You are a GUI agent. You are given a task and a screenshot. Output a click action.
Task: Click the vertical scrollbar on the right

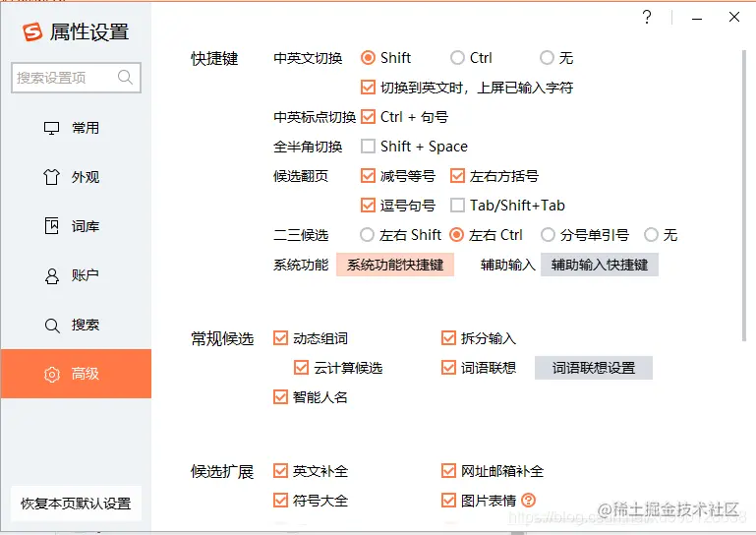tap(744, 196)
